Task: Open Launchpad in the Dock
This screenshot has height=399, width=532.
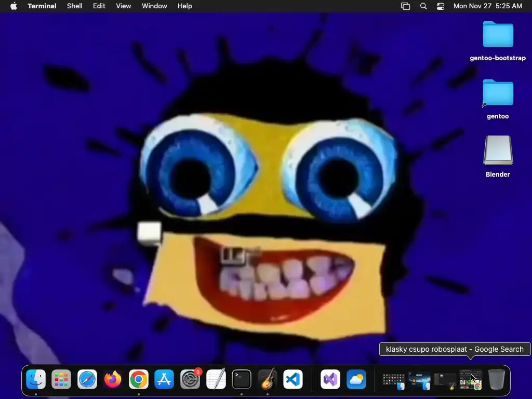Action: point(61,379)
